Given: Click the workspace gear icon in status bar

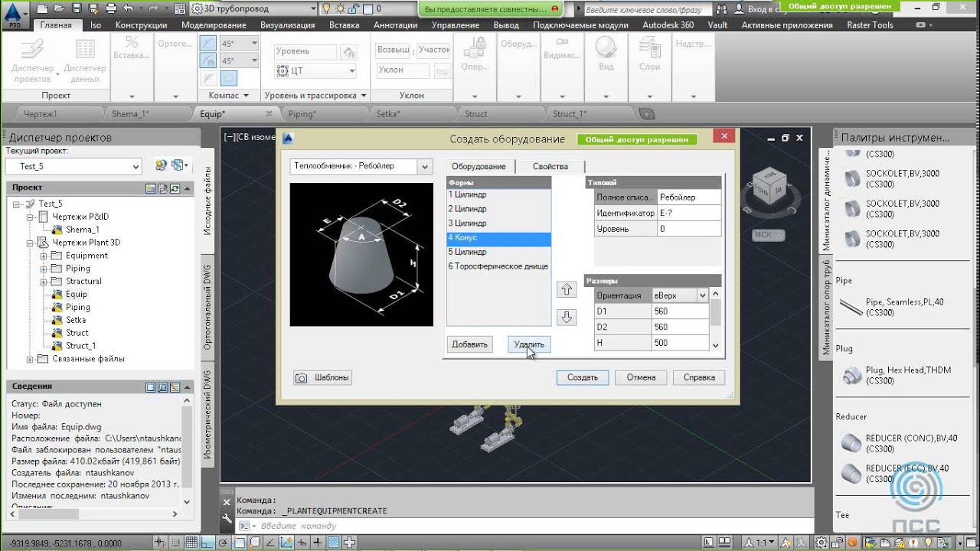Looking at the screenshot, I should point(821,543).
